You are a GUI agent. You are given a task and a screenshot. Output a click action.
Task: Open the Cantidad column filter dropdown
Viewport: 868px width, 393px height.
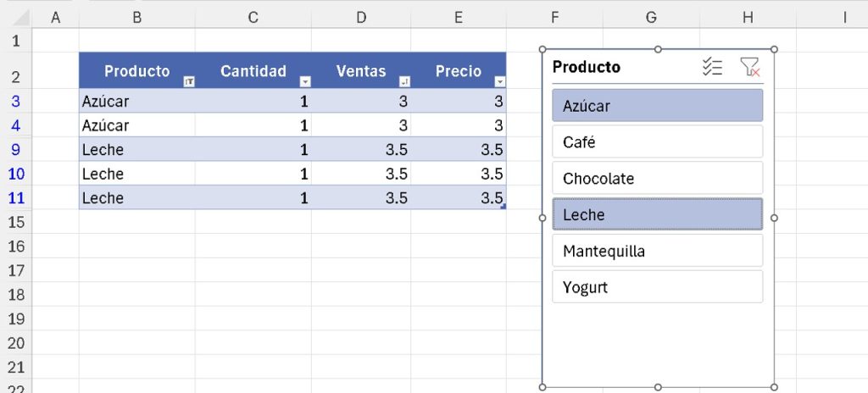[x=305, y=81]
